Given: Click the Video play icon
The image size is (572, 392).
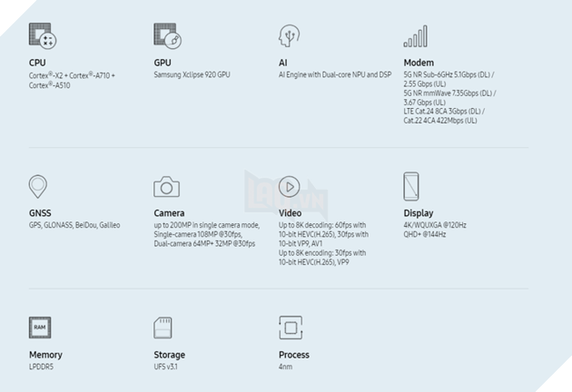Looking at the screenshot, I should [290, 187].
